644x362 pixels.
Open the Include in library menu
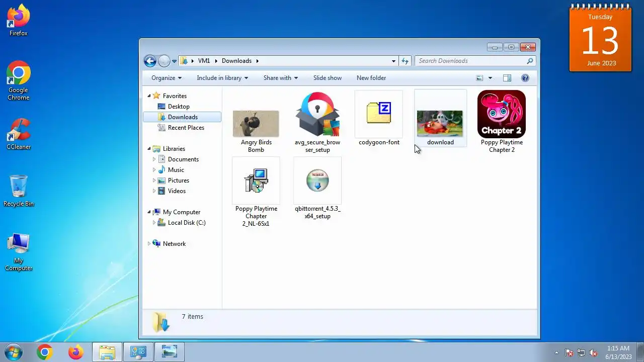[222, 78]
